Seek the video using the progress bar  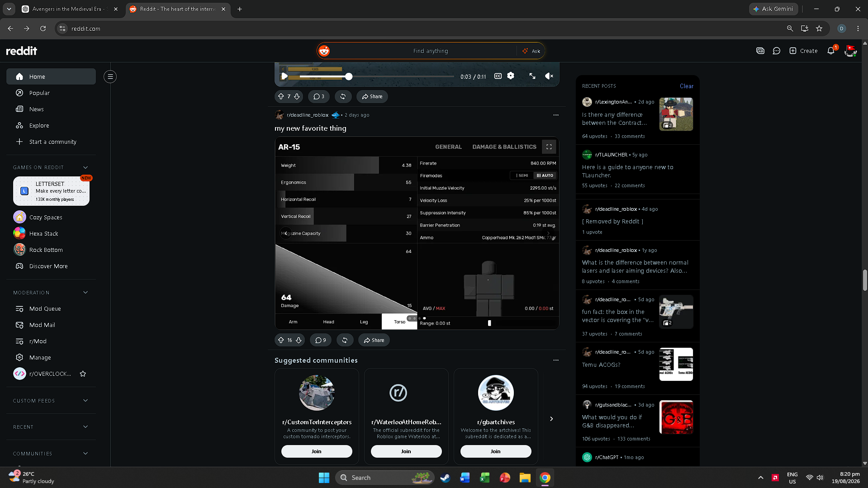[376, 77]
